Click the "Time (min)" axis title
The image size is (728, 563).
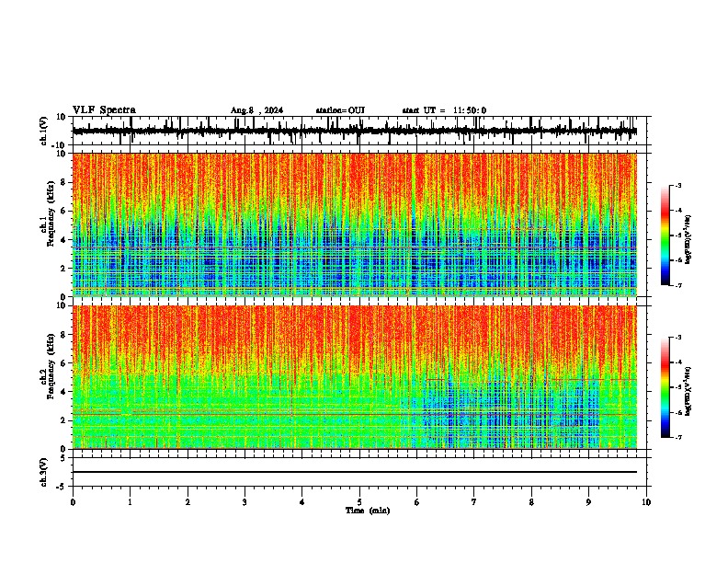tap(368, 511)
